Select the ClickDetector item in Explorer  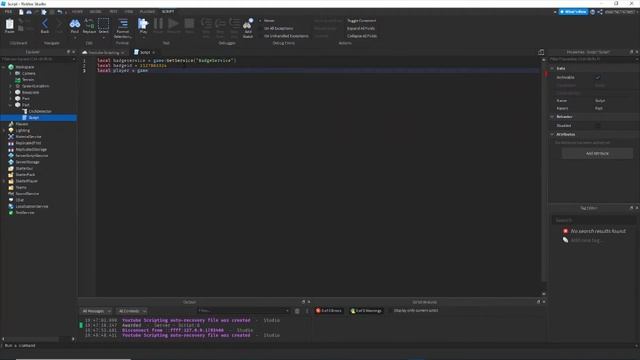click(37, 111)
